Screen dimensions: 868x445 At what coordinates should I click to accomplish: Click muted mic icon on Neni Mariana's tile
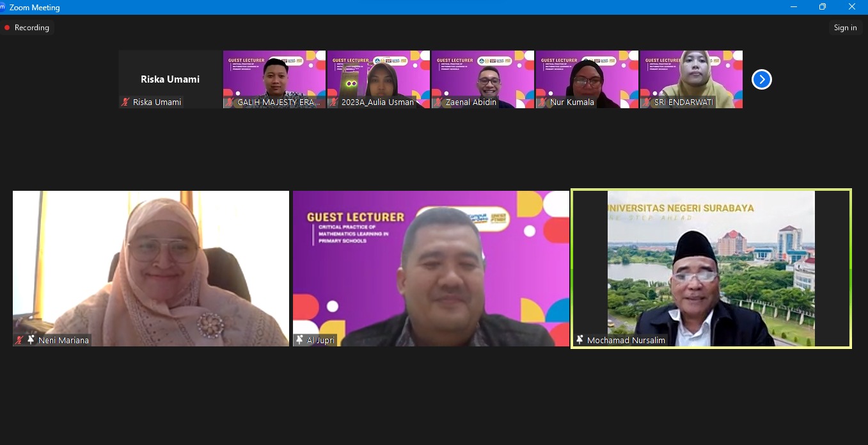pyautogui.click(x=20, y=340)
